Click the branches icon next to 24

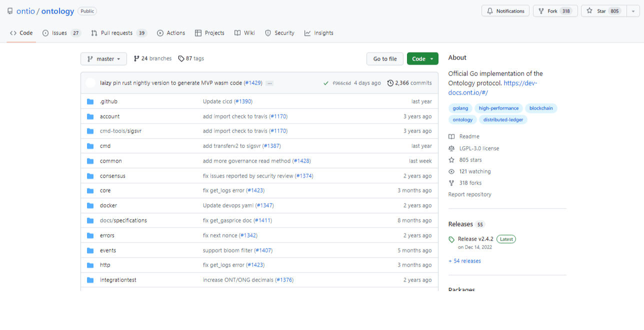136,58
